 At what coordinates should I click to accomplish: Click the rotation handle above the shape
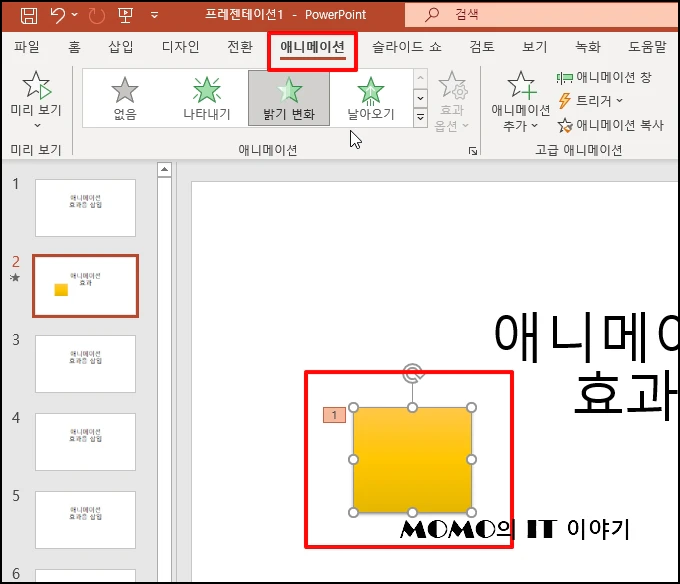(412, 373)
